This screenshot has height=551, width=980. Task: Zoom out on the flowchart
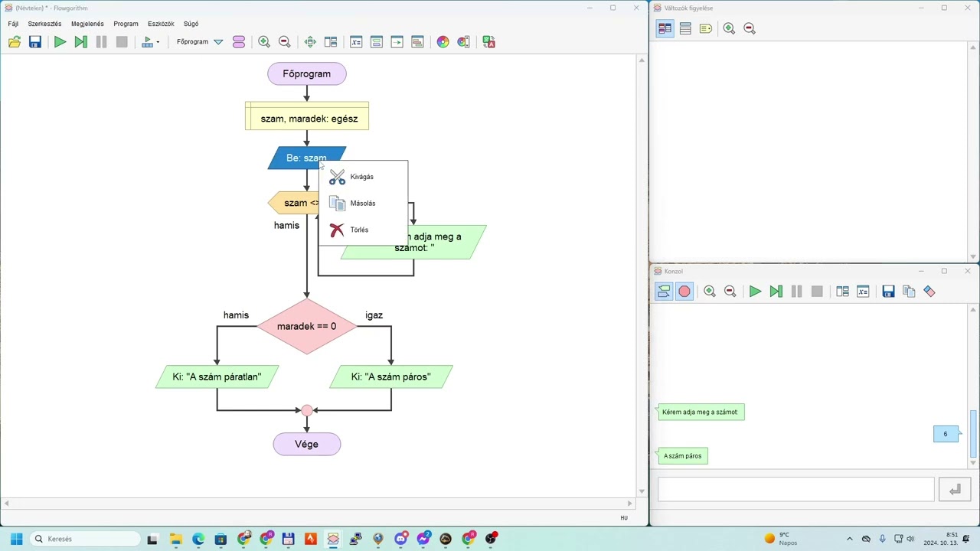tap(285, 42)
